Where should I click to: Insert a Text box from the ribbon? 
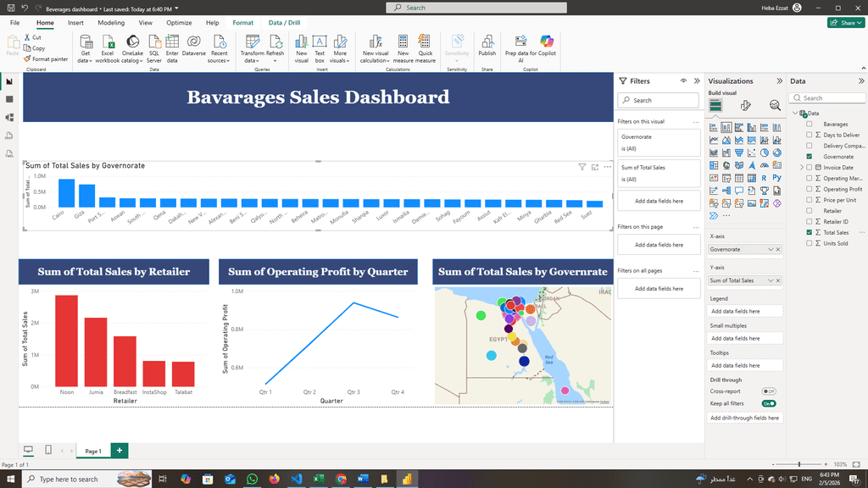[x=320, y=49]
